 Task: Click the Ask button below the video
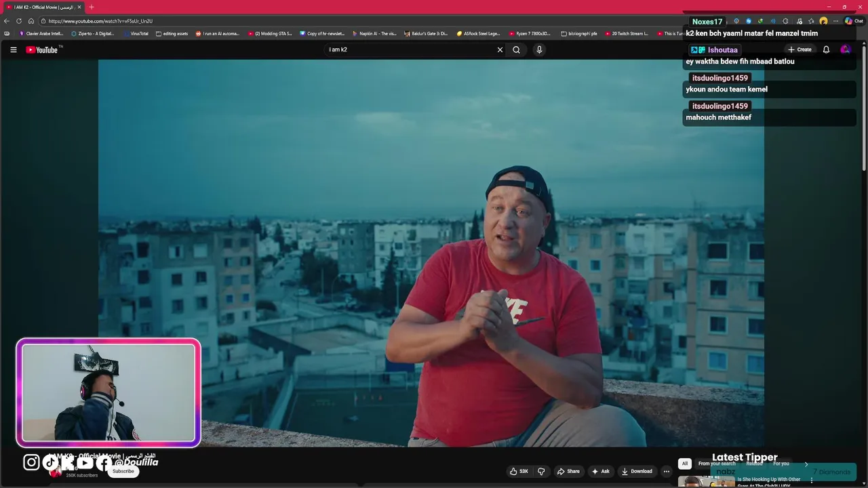point(601,471)
